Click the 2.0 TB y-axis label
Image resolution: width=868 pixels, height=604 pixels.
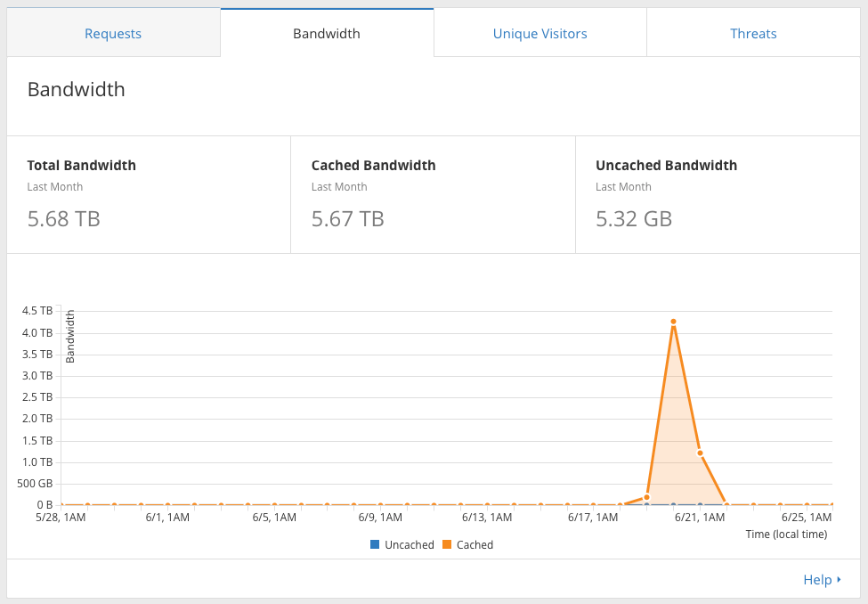(x=37, y=419)
